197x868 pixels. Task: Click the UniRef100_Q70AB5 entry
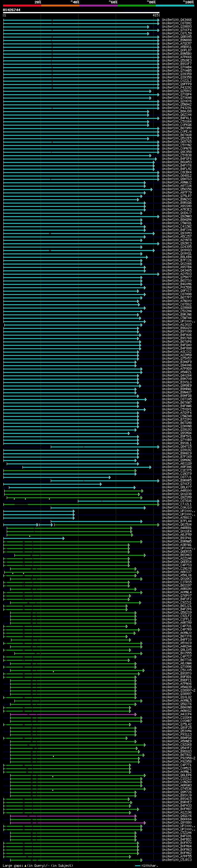pyautogui.click(x=177, y=71)
